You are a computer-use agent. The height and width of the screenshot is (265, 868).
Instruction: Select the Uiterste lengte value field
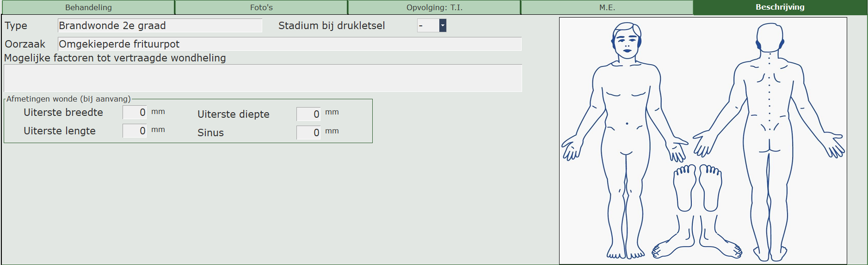pos(135,131)
